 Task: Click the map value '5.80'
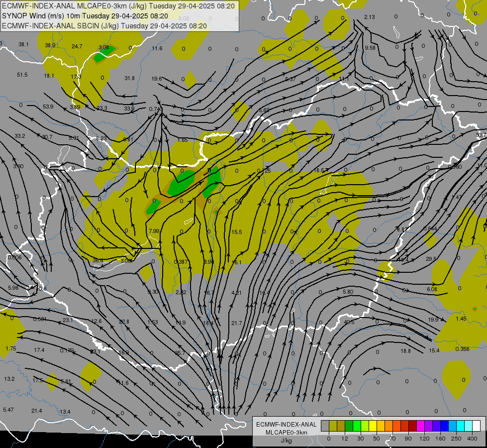348,292
